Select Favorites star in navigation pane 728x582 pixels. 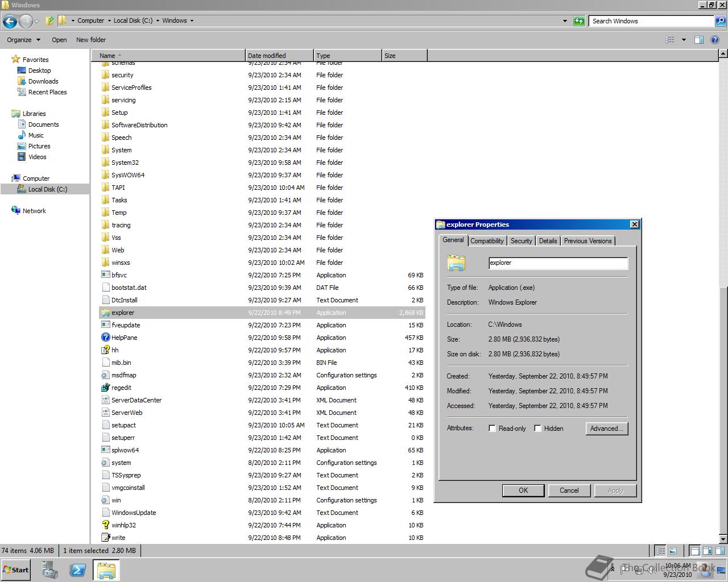click(15, 59)
